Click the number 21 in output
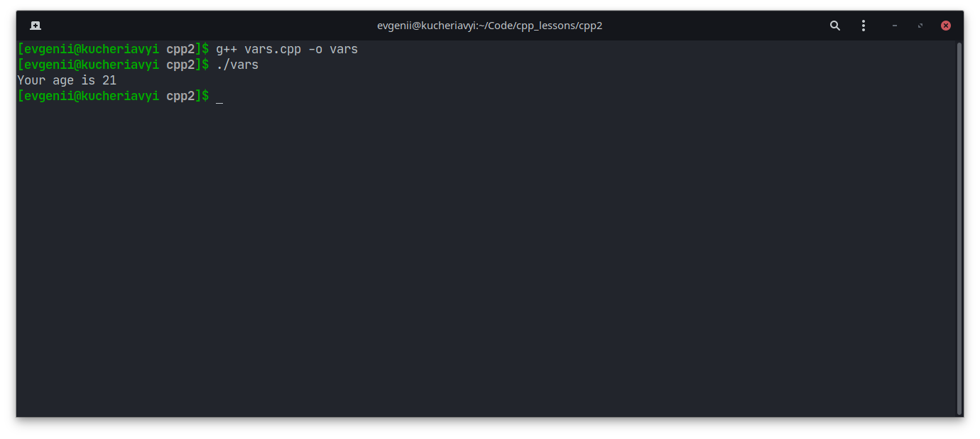The width and height of the screenshot is (980, 439). (x=109, y=81)
